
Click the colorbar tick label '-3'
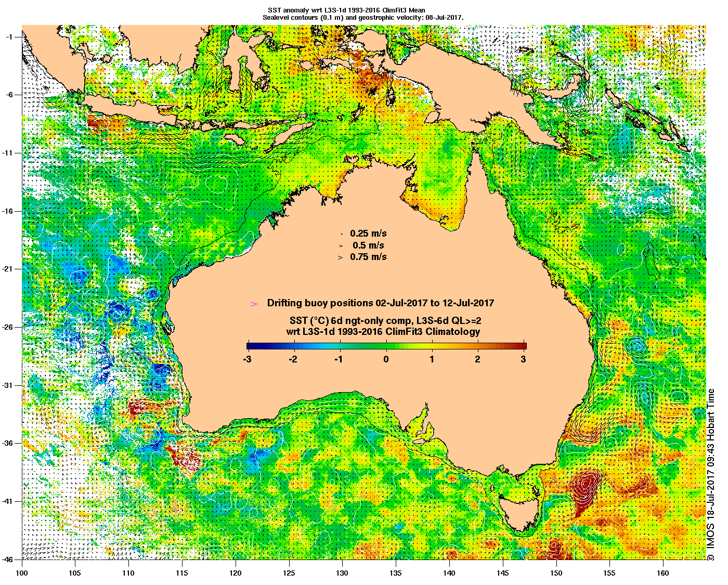[x=247, y=359]
